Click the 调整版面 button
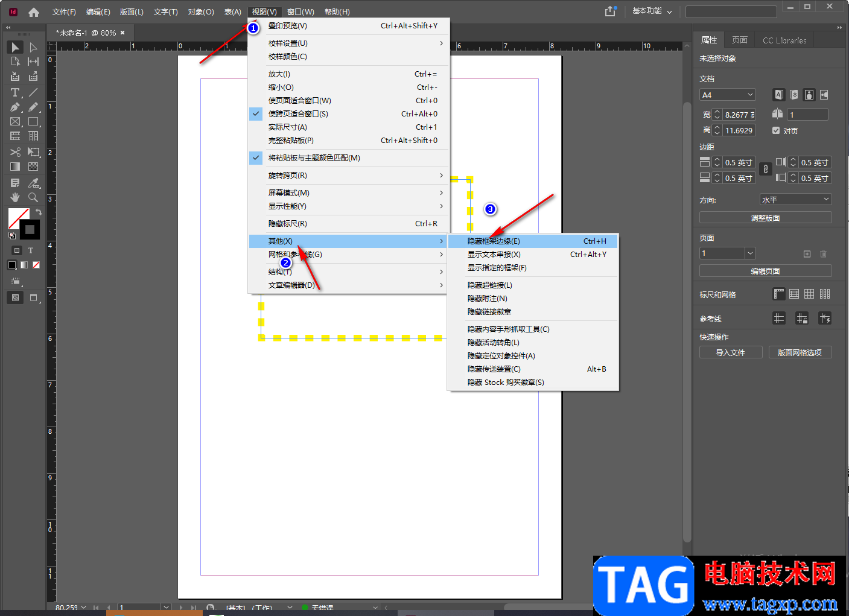The width and height of the screenshot is (849, 616). (x=765, y=218)
